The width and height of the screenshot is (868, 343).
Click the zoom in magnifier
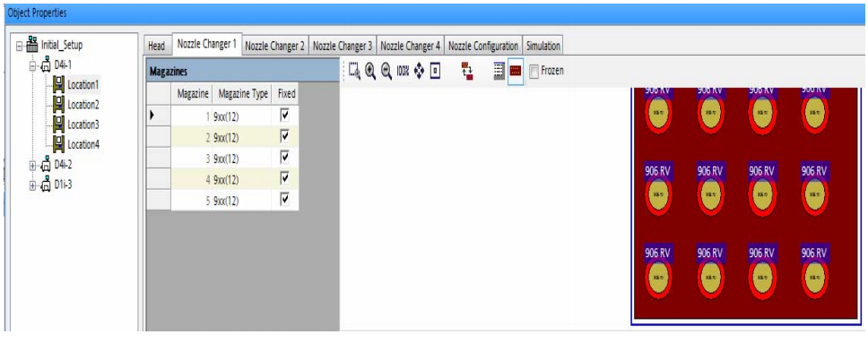click(370, 71)
